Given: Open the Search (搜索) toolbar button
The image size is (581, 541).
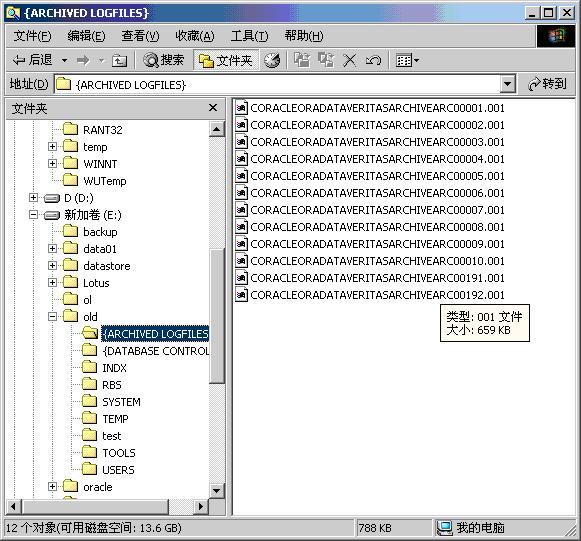Looking at the screenshot, I should click(163, 60).
